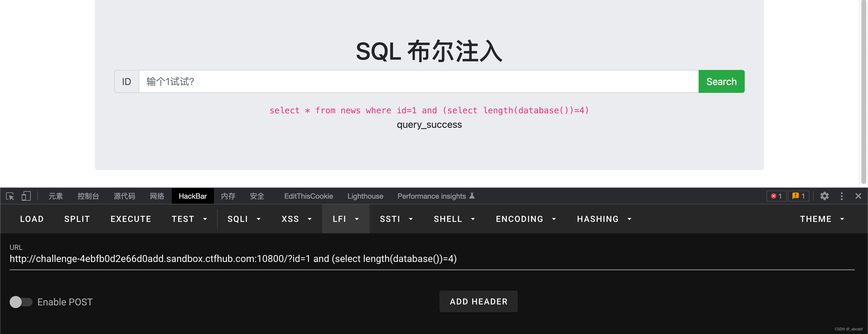The height and width of the screenshot is (334, 868).
Task: Click the inspect element cursor icon
Action: click(x=10, y=196)
